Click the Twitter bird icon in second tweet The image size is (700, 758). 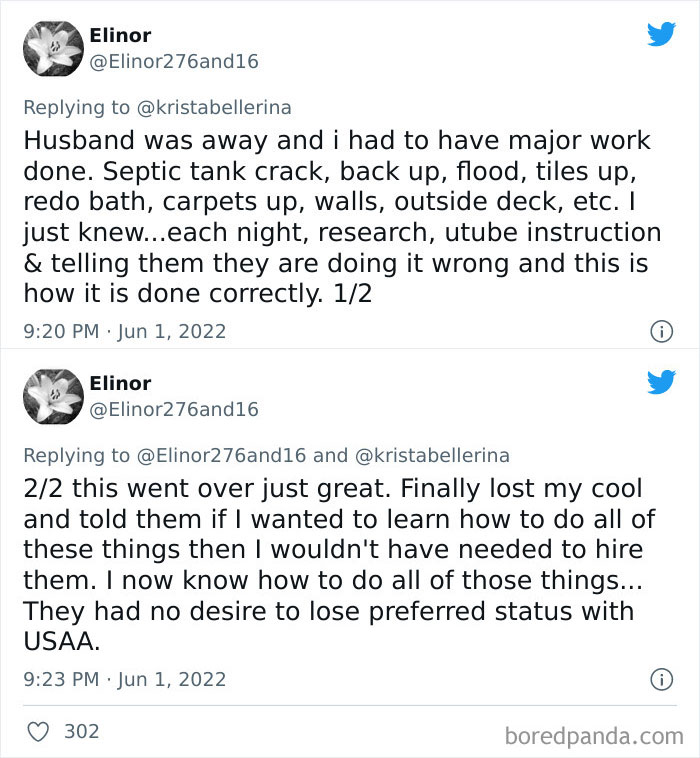click(661, 382)
